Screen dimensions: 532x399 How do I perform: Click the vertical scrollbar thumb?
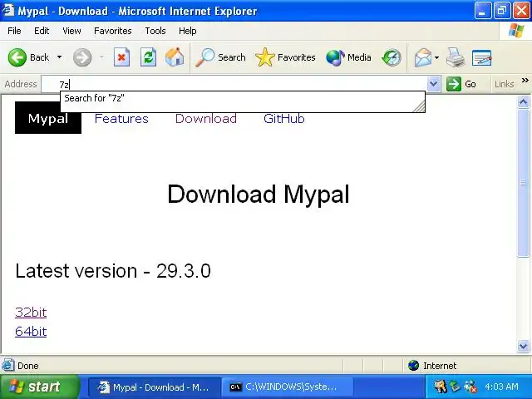(x=523, y=183)
